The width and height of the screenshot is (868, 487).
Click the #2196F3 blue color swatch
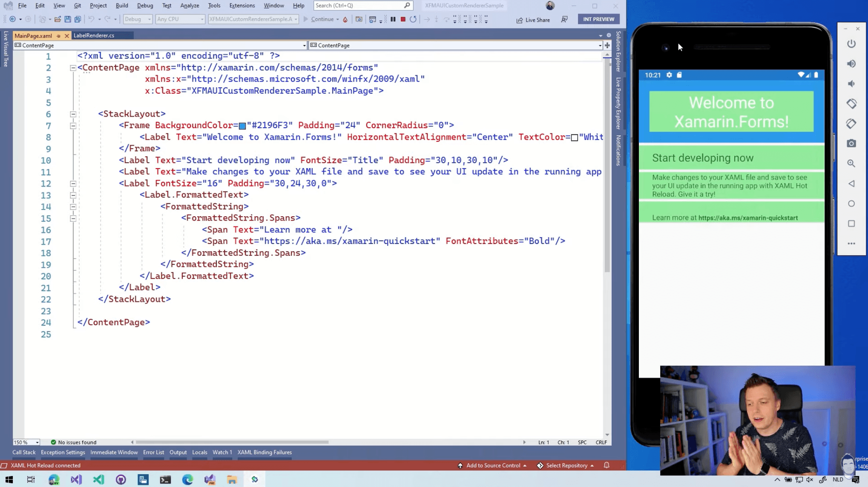[x=242, y=126]
